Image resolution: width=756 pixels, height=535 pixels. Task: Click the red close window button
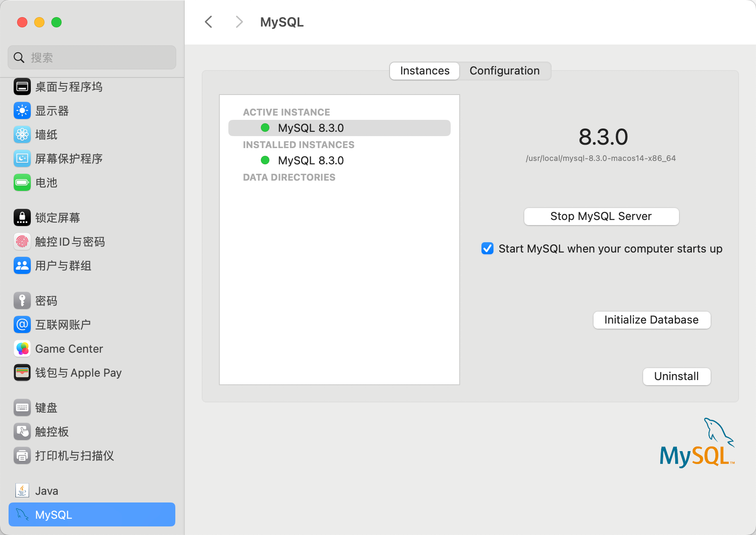click(22, 22)
